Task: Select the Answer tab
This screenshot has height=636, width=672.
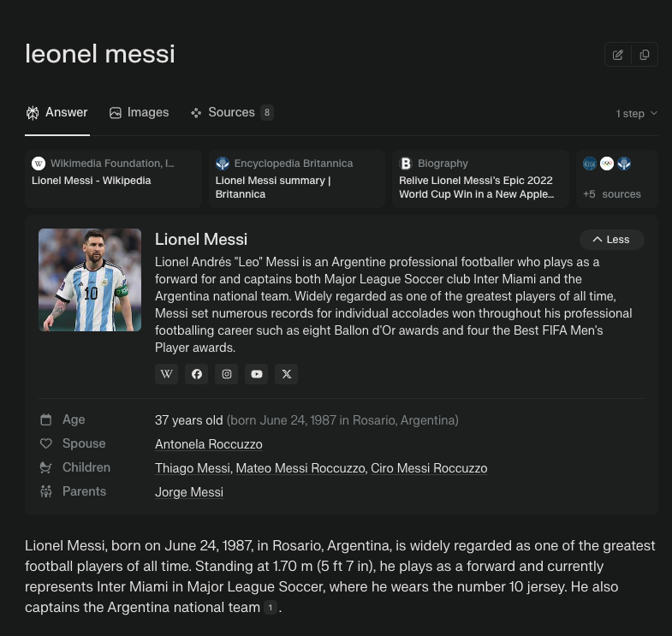Action: click(x=57, y=112)
